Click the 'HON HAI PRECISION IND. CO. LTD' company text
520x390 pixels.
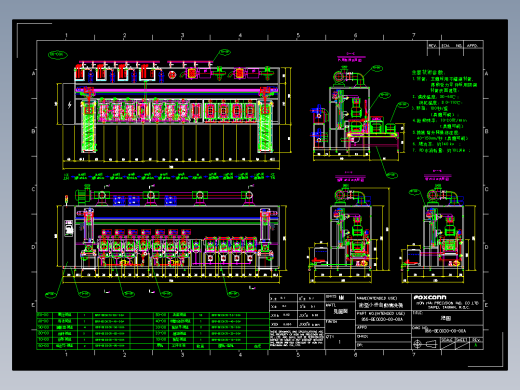[x=447, y=303]
